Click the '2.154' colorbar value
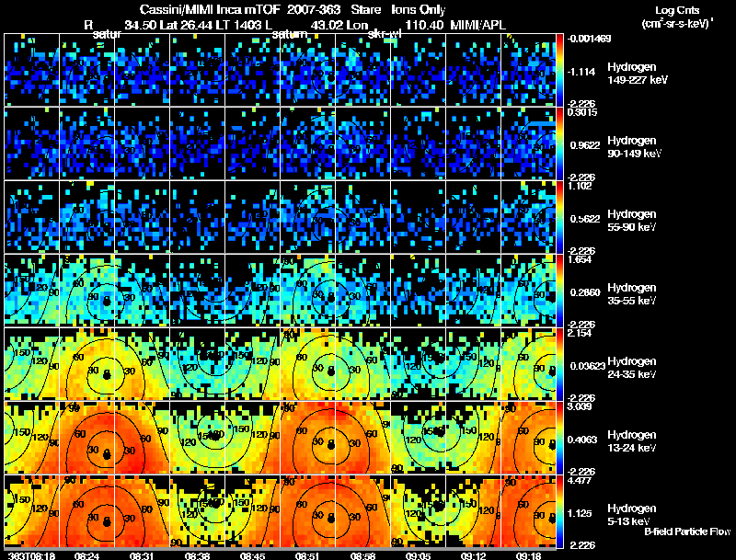 coord(580,333)
